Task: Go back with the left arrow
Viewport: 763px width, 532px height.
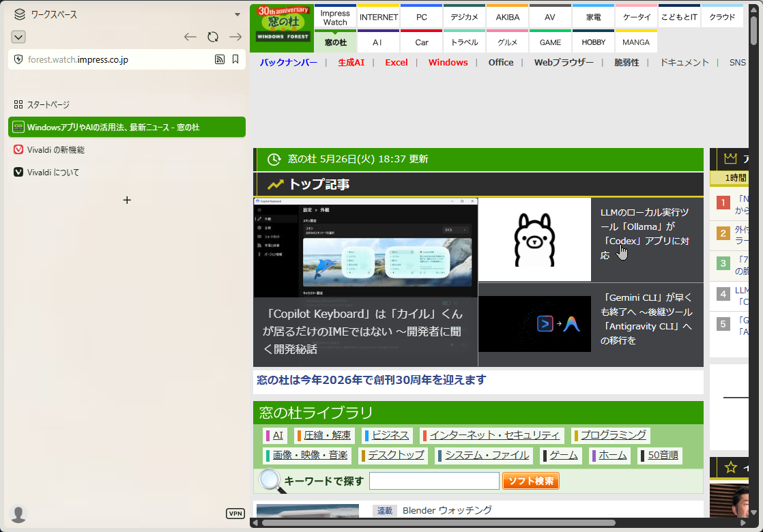Action: (x=190, y=37)
